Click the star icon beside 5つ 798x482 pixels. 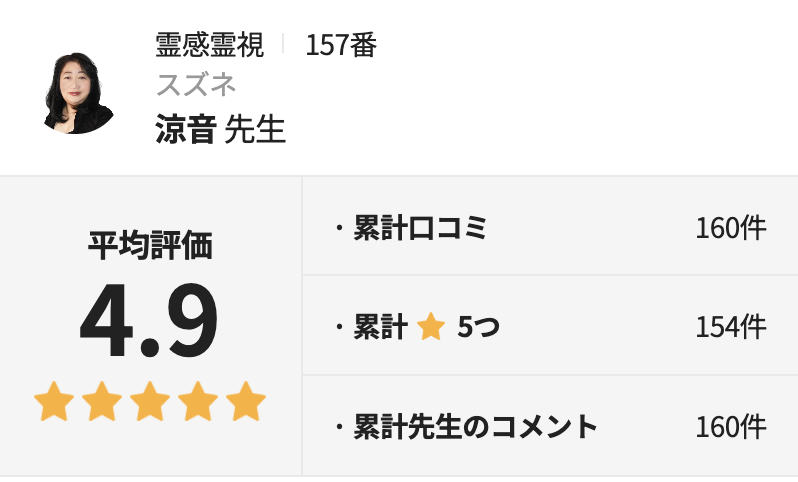tap(430, 327)
